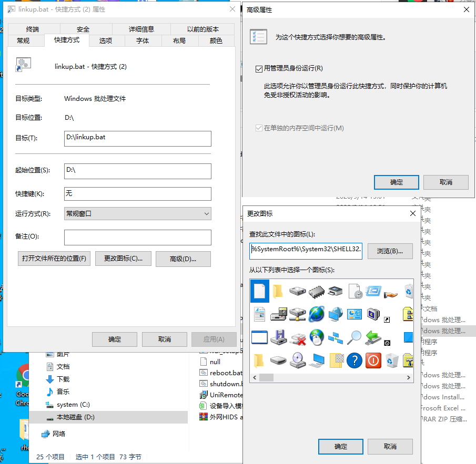Open the 运行方式 dropdown list
The height and width of the screenshot is (464, 476).
tap(137, 213)
